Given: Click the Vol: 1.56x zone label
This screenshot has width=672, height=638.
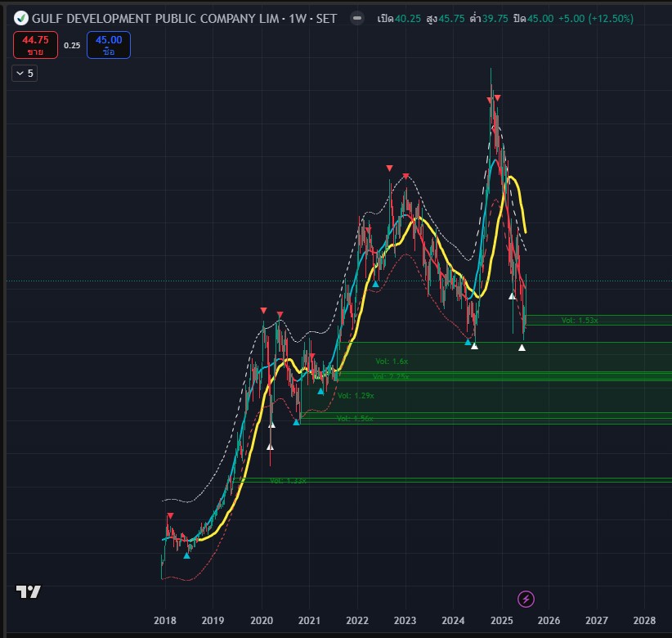Looking at the screenshot, I should tap(355, 419).
